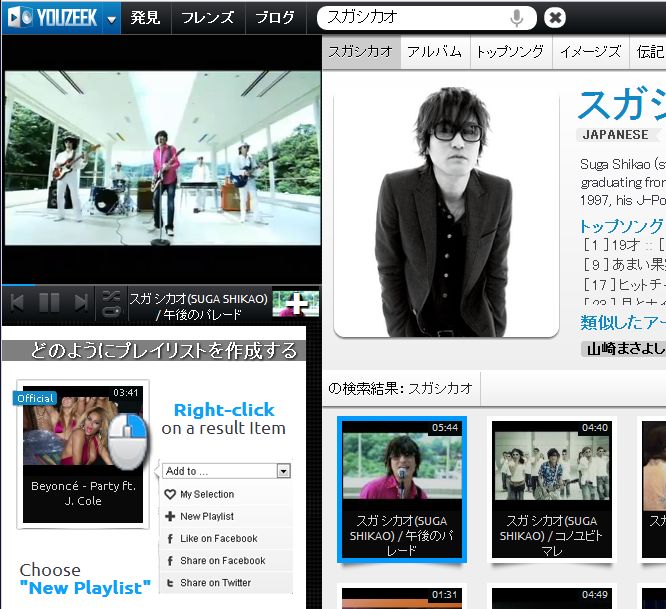Image resolution: width=666 pixels, height=609 pixels.
Task: Activate the microphone voice search icon
Action: point(516,18)
